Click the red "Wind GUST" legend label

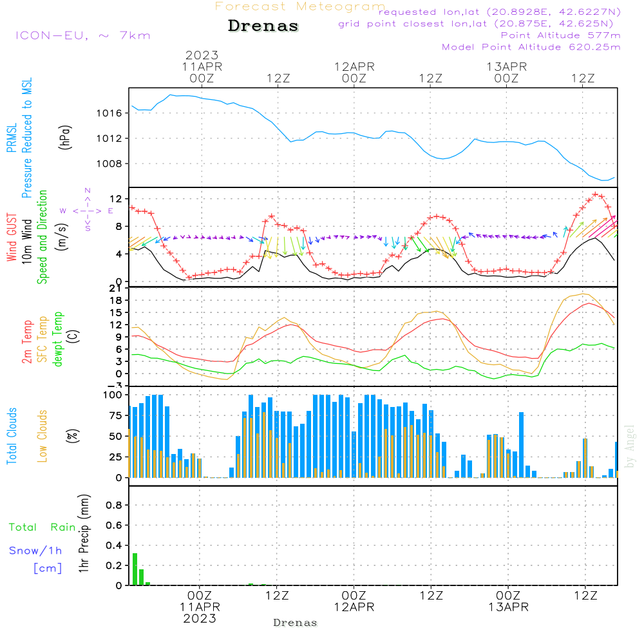pos(12,238)
